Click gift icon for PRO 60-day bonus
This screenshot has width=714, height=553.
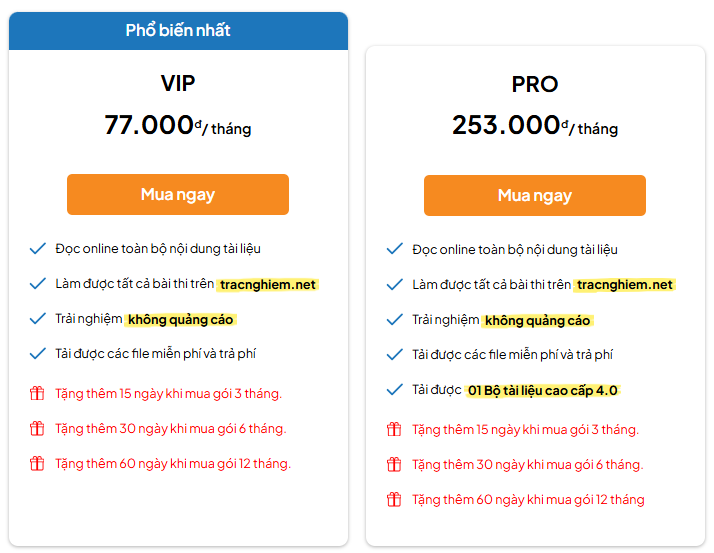point(394,499)
